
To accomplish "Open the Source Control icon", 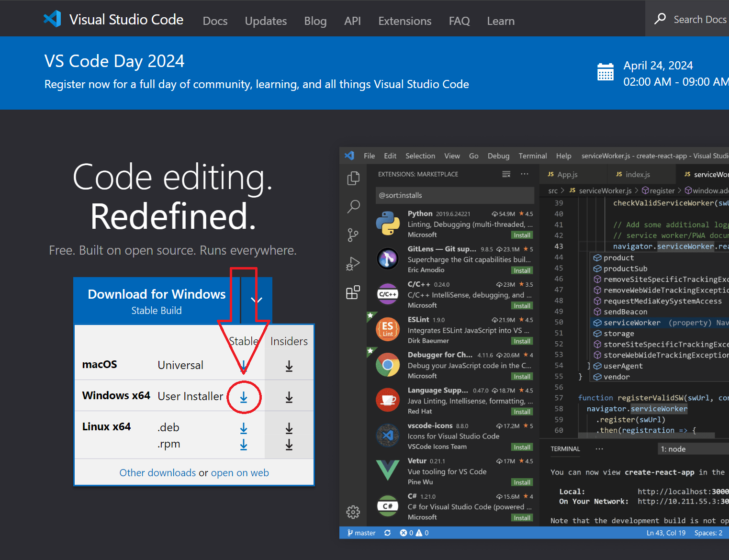I will 353,235.
